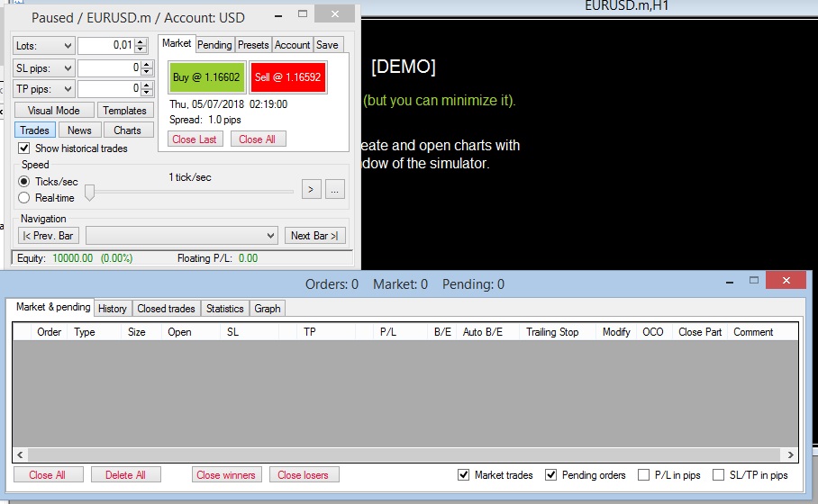The height and width of the screenshot is (504, 818).
Task: Open the SL pips dropdown
Action: 44,68
